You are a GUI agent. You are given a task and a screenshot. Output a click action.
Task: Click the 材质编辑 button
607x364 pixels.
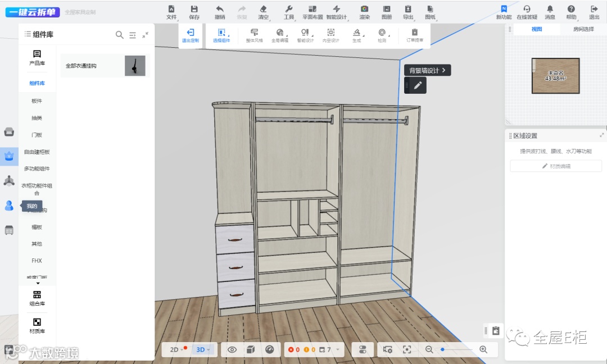click(556, 166)
